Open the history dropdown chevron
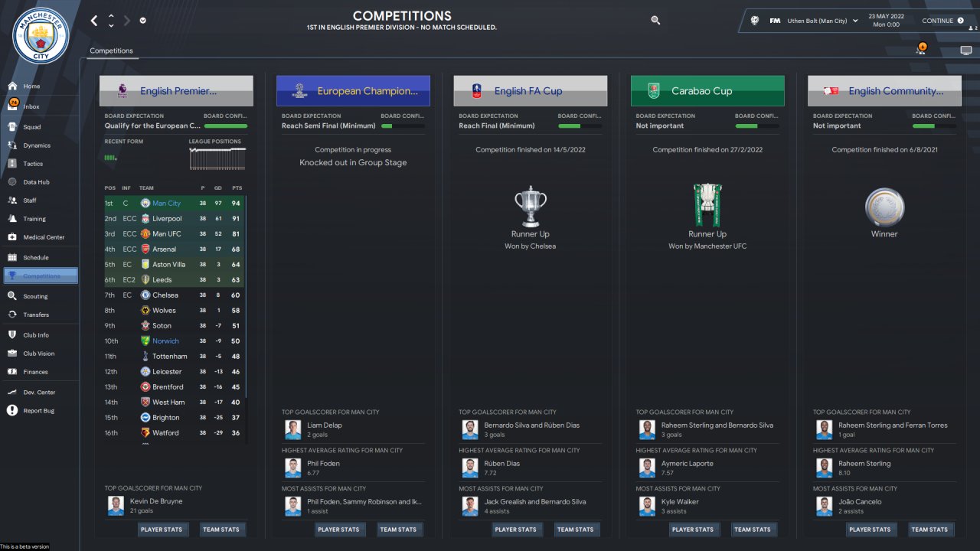Image resolution: width=980 pixels, height=551 pixels. click(x=143, y=21)
